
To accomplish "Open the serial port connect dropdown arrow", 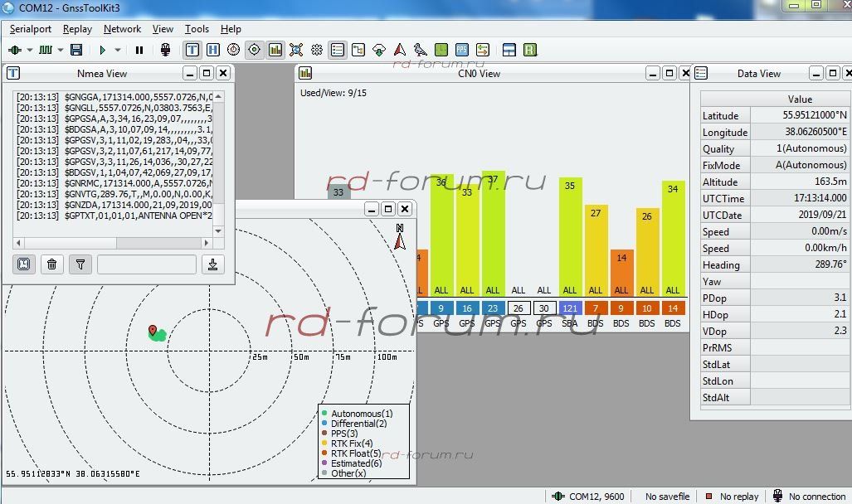I will 30,50.
